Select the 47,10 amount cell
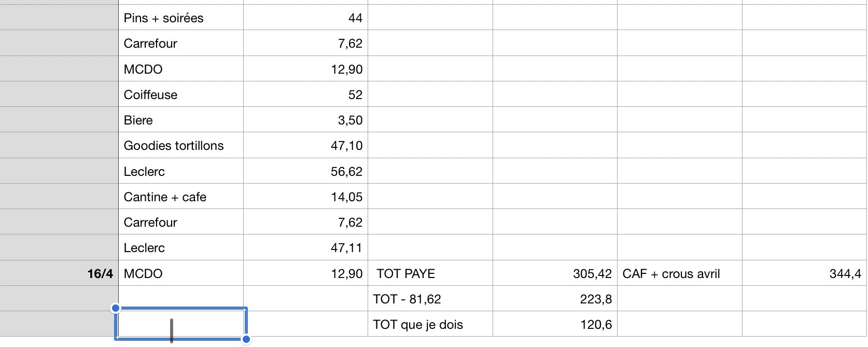This screenshot has width=868, height=347. (x=305, y=146)
